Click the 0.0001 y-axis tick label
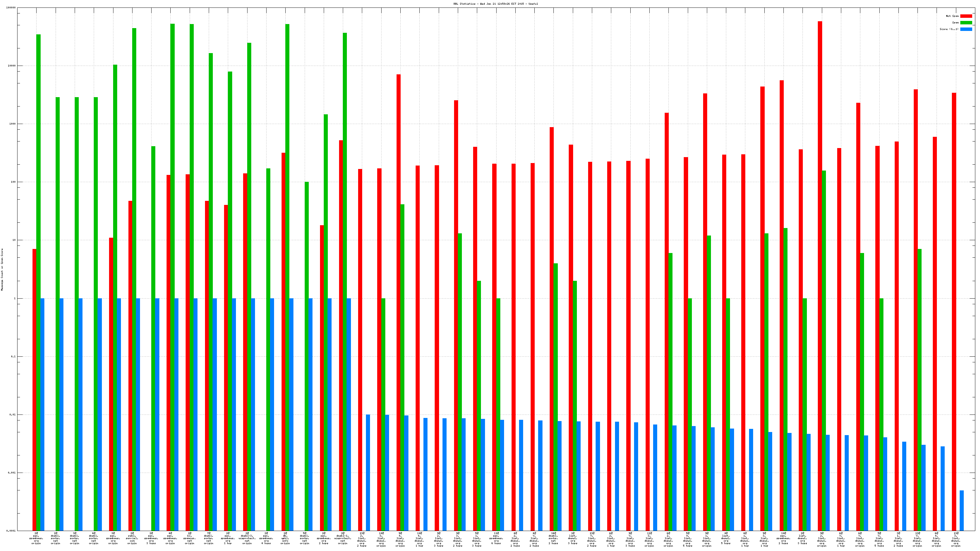The image size is (980, 551). click(11, 531)
